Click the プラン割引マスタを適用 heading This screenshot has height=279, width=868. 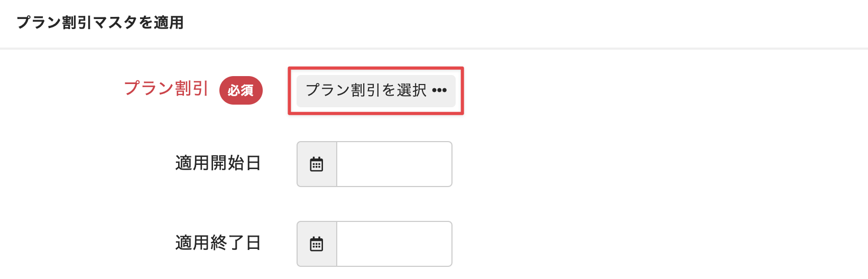click(100, 23)
